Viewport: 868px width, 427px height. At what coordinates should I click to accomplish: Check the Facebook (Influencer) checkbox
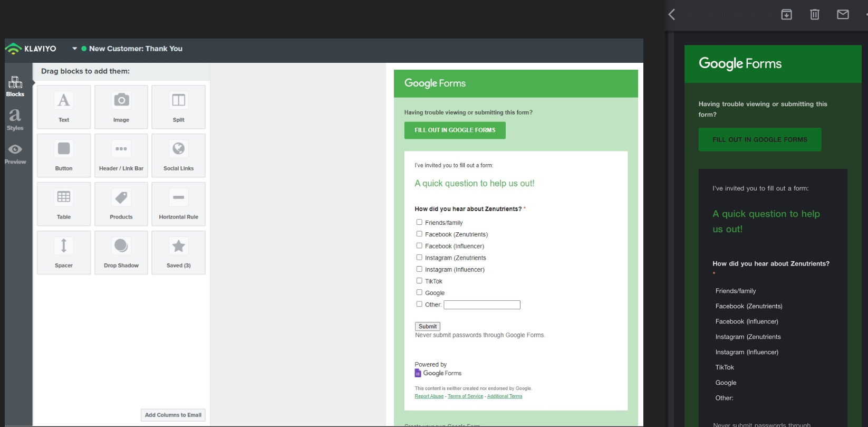[419, 245]
